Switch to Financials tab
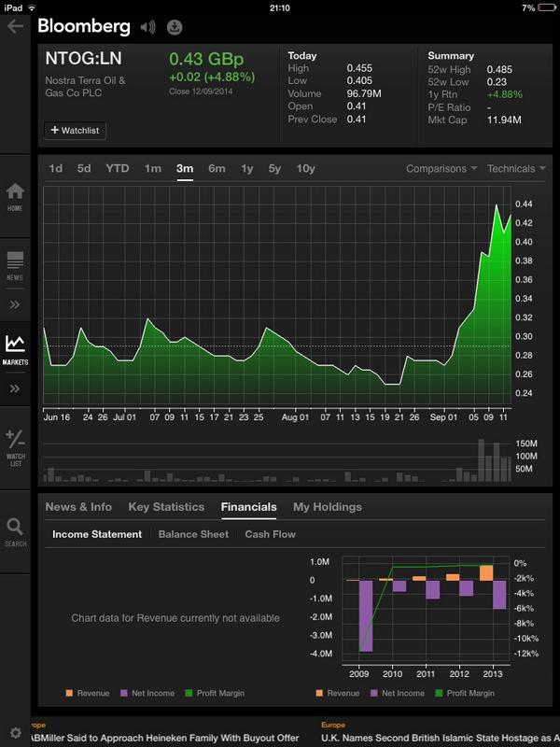This screenshot has width=560, height=747. coord(248,507)
